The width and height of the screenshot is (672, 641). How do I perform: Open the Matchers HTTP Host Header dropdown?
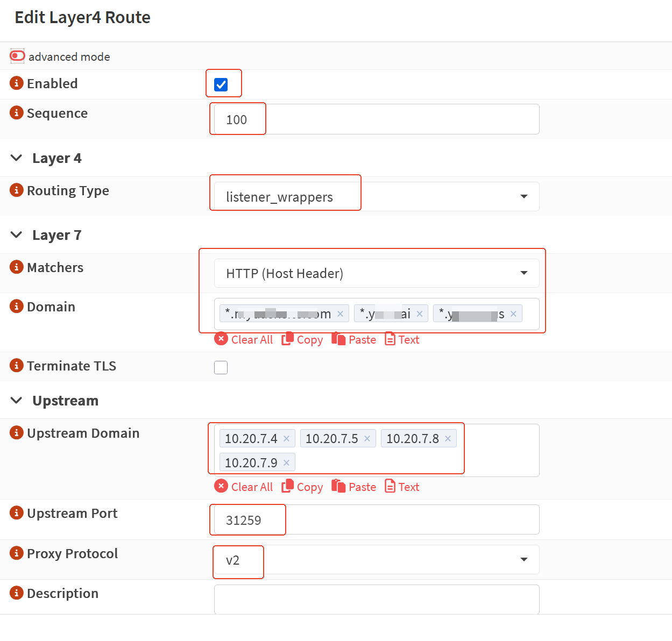(x=377, y=273)
